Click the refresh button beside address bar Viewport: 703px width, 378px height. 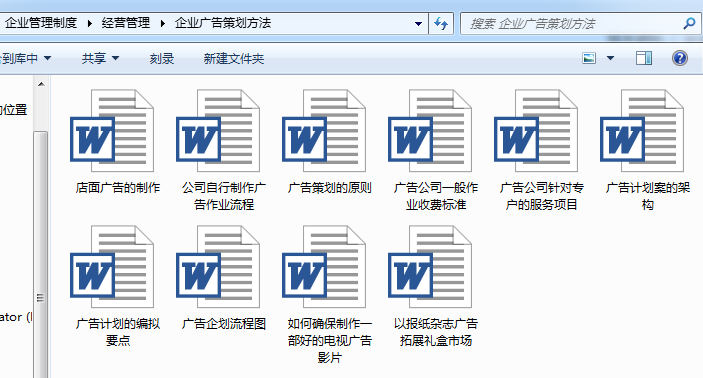pos(441,23)
